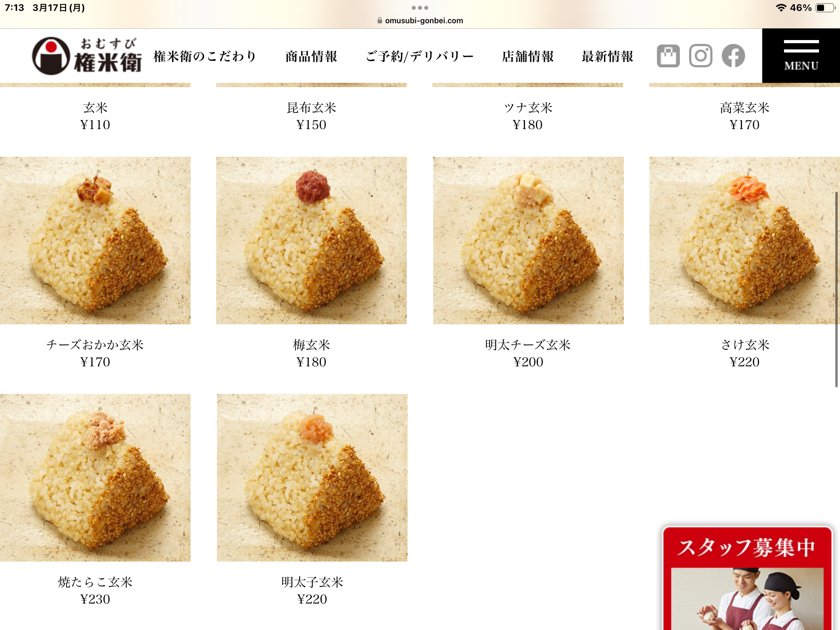The height and width of the screenshot is (630, 840).
Task: Select the 梅玄米 rice ball image
Action: [x=311, y=240]
